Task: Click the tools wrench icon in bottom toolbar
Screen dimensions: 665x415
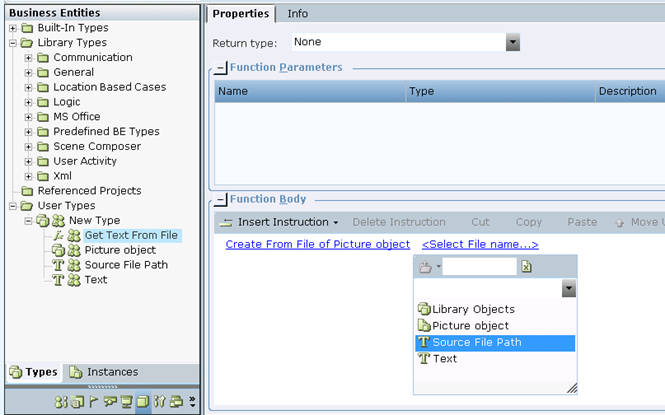Action: click(159, 401)
